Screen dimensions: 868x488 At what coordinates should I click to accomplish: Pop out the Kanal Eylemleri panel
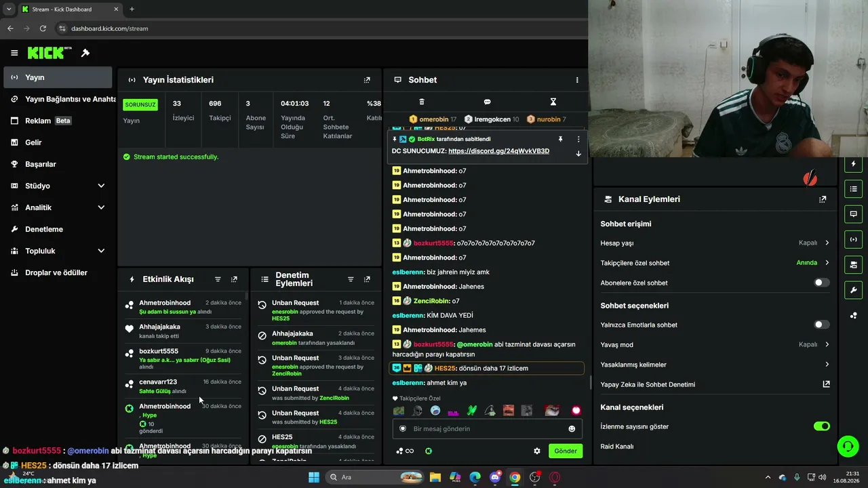pos(823,199)
